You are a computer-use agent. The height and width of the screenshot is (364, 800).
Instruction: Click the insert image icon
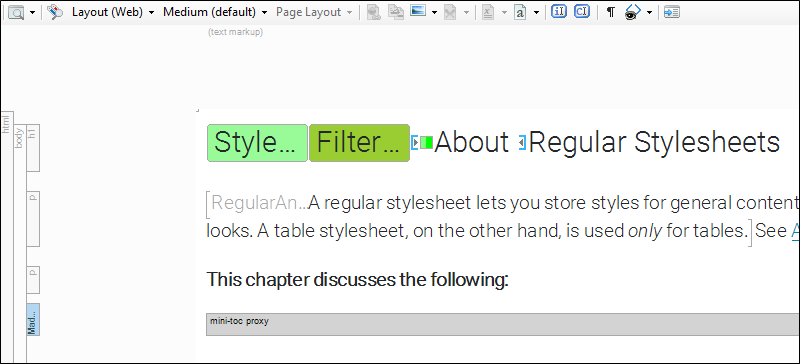pos(418,11)
